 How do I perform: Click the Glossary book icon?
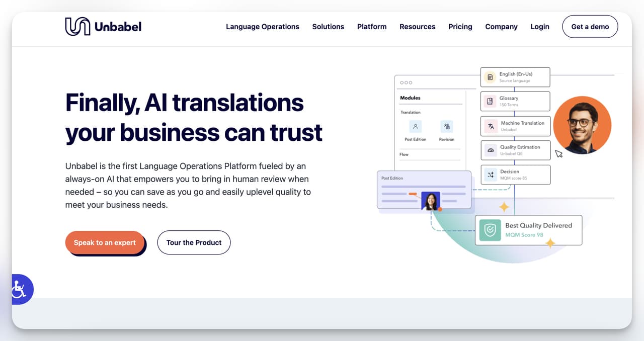coord(490,101)
